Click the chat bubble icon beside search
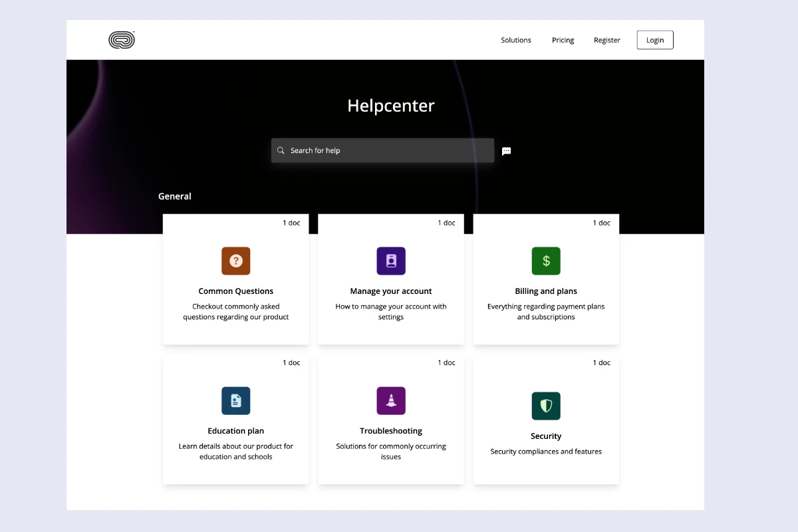 (506, 151)
